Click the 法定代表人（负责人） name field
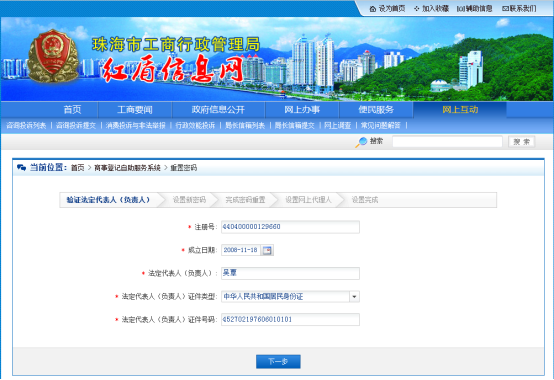554x380 pixels. (x=290, y=273)
